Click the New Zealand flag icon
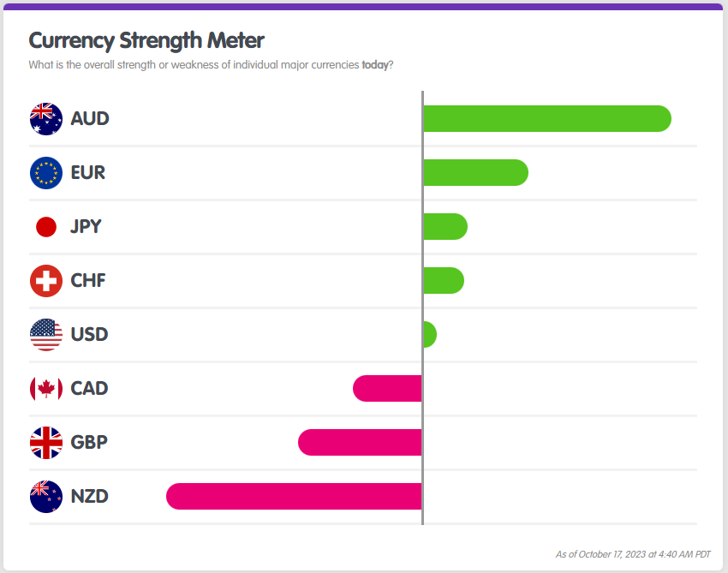The width and height of the screenshot is (728, 573). pos(46,497)
